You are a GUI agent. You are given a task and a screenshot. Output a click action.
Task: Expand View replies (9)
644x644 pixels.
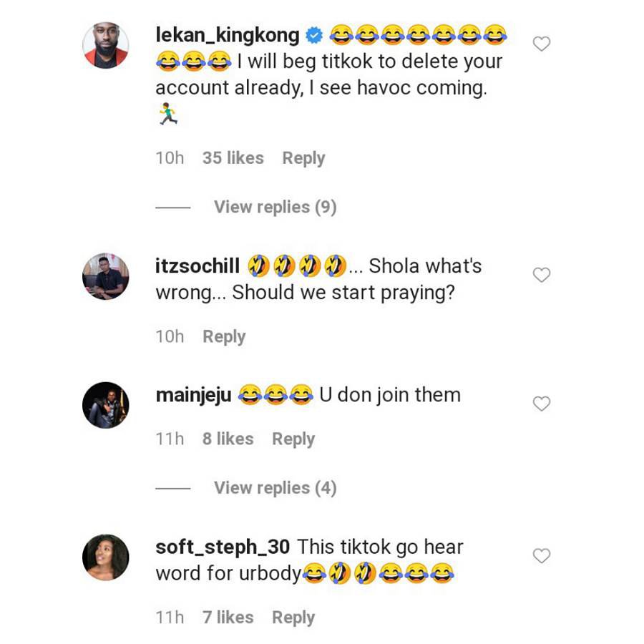(x=275, y=207)
